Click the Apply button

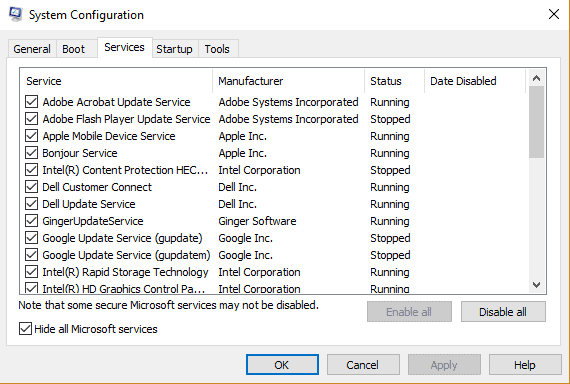[444, 365]
